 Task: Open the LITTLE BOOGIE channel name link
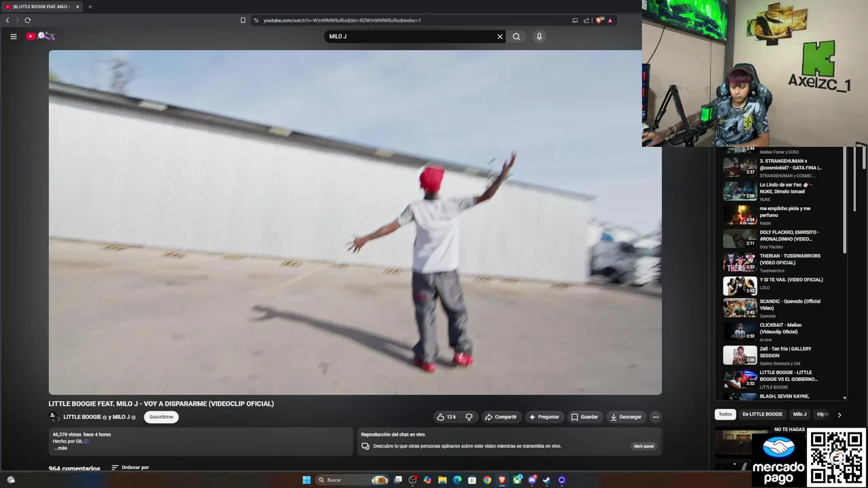click(82, 417)
